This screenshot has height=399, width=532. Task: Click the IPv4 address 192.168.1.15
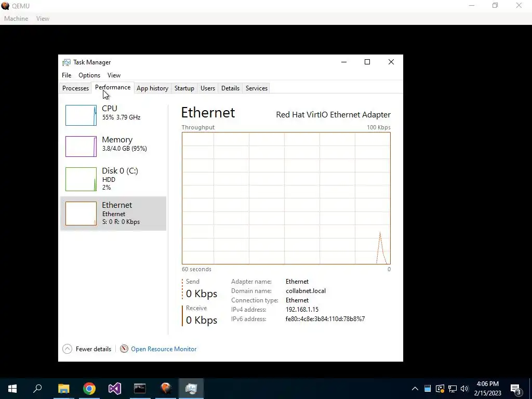click(x=302, y=310)
